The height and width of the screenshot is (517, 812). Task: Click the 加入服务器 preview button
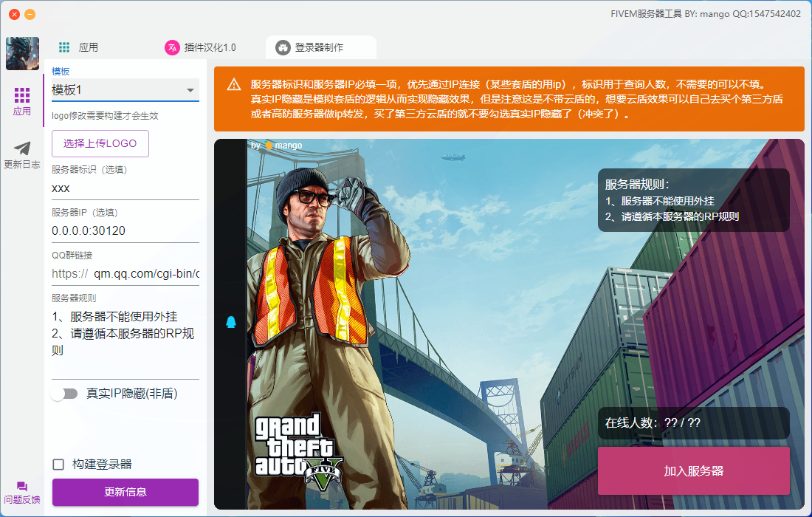pyautogui.click(x=694, y=471)
